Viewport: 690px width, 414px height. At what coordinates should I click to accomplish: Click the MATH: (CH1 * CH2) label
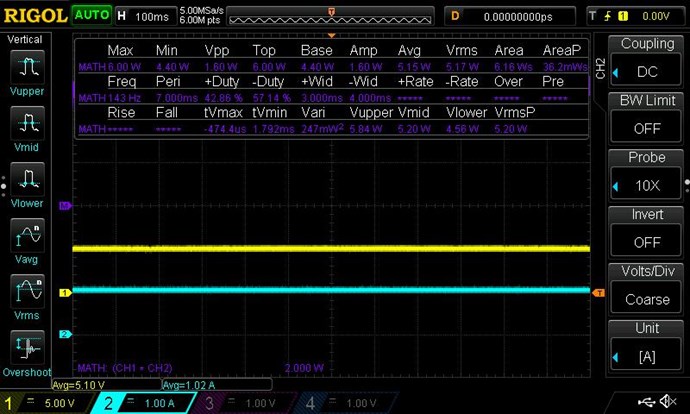(125, 368)
